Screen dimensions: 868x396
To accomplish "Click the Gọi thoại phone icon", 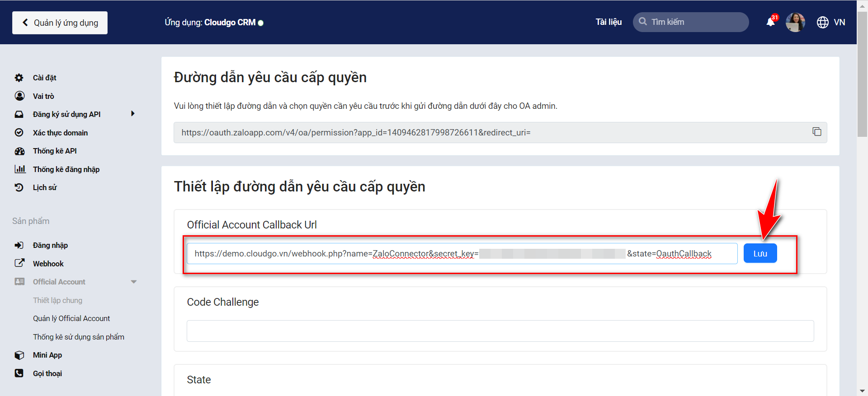I will (x=19, y=373).
